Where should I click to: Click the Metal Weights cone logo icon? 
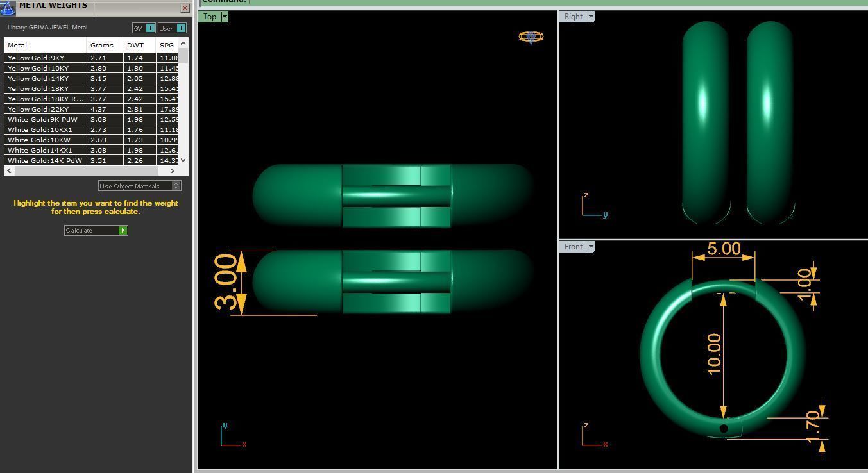click(x=8, y=8)
